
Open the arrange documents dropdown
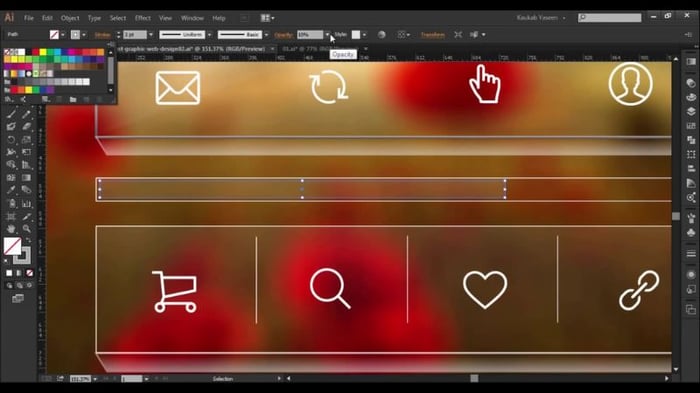pos(267,18)
